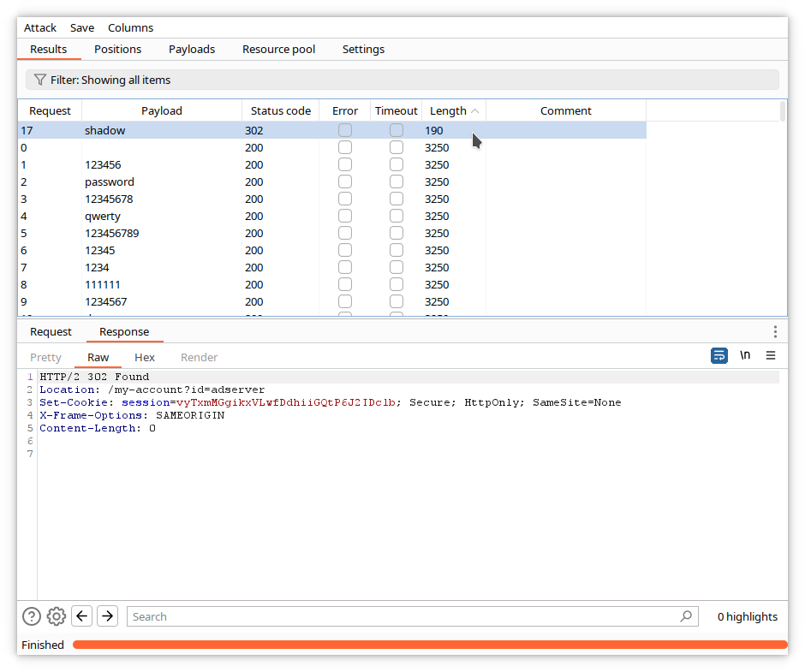Switch to Request message tab
The image size is (805, 672).
tap(51, 332)
